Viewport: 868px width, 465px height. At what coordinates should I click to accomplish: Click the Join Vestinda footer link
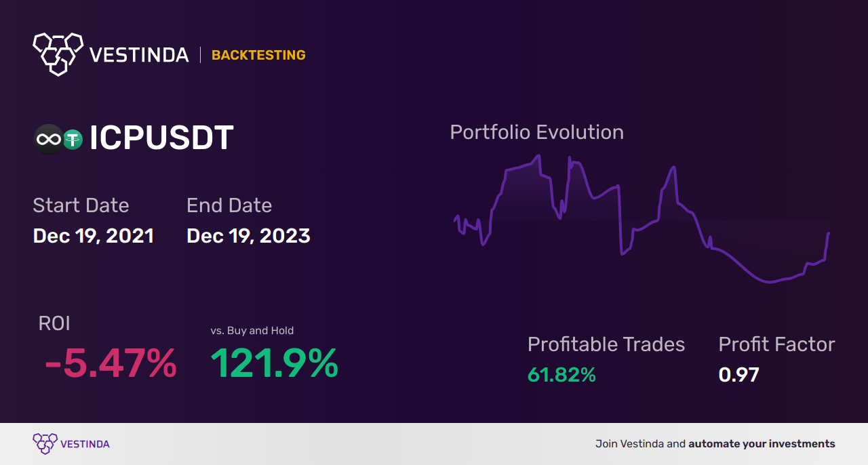(715, 444)
